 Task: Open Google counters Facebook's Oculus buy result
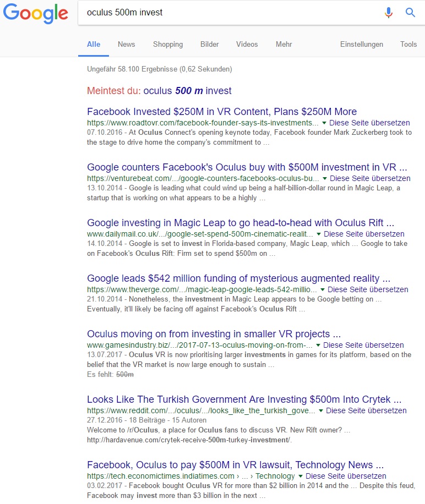pos(247,167)
